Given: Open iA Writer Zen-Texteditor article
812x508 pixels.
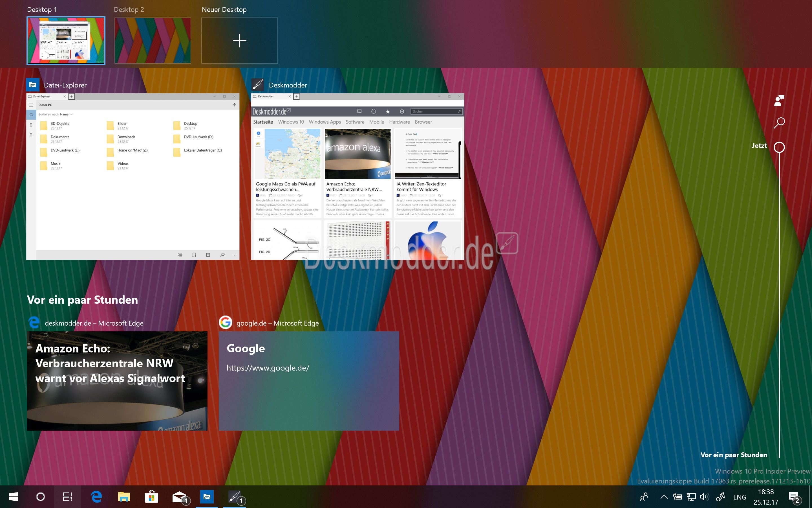Looking at the screenshot, I should pos(428,173).
